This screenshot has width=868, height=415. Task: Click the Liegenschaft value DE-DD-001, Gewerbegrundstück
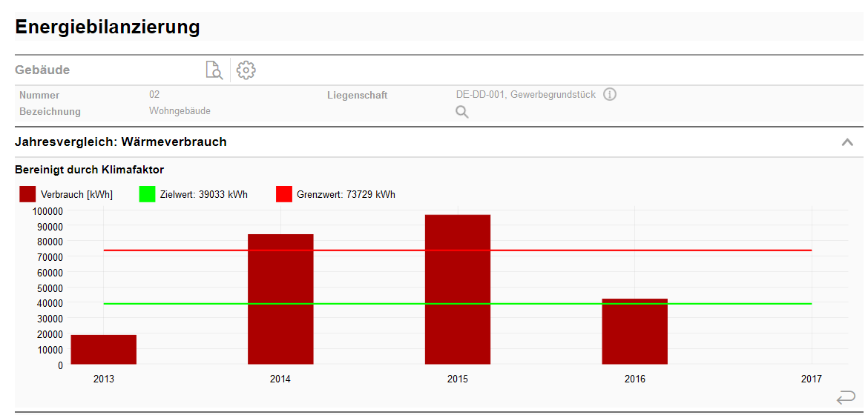[x=525, y=95]
